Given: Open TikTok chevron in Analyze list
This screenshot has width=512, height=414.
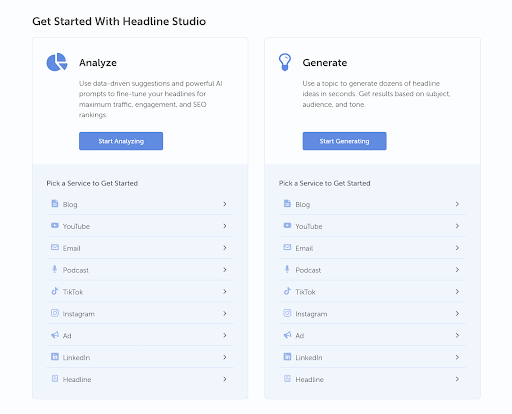Looking at the screenshot, I should click(225, 292).
